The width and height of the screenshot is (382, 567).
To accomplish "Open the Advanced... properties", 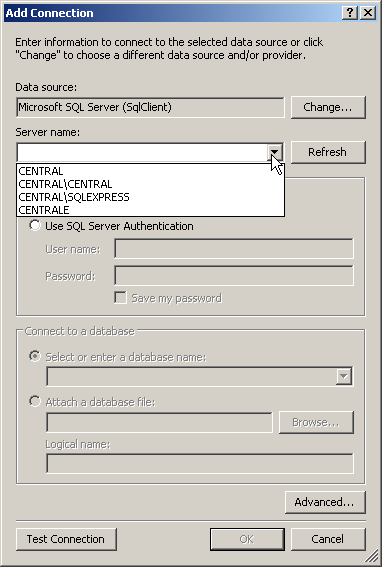I will 325,502.
